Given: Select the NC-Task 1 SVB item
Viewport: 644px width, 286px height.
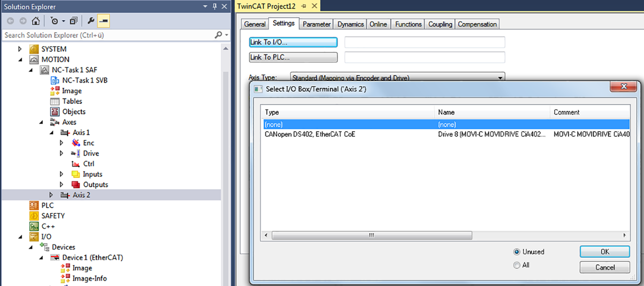Looking at the screenshot, I should tap(85, 80).
